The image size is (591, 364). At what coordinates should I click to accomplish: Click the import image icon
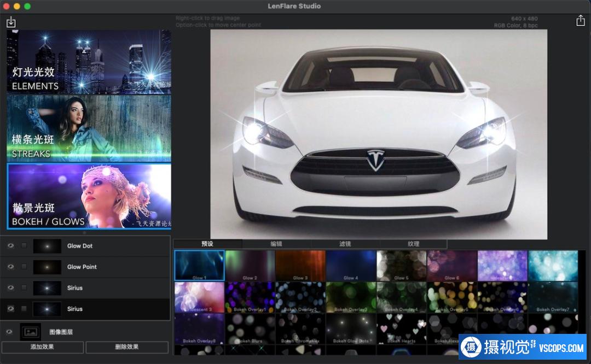pos(11,22)
